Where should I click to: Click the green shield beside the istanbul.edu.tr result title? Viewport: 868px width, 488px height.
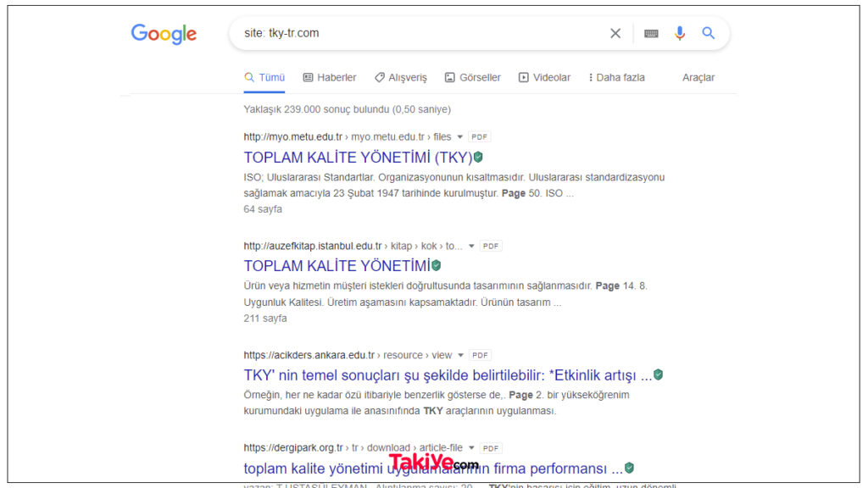(437, 265)
